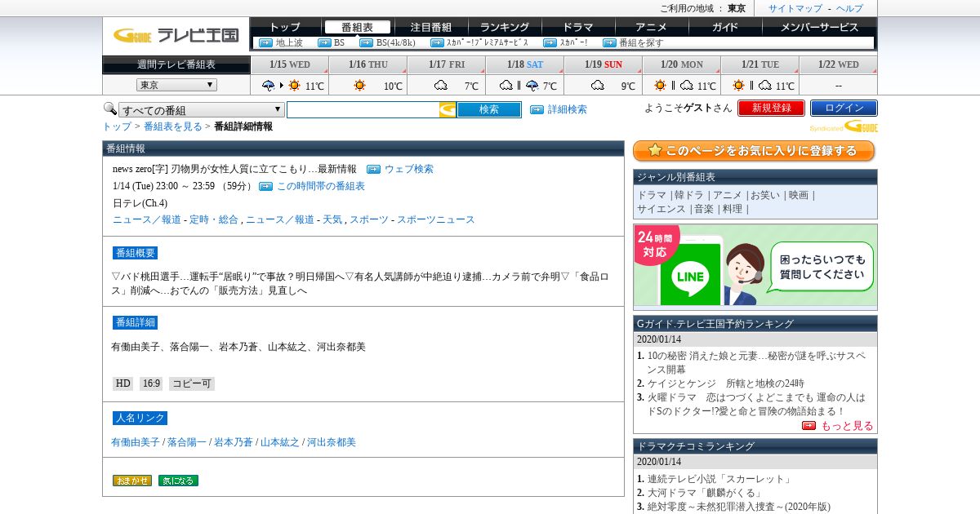The width and height of the screenshot is (980, 514).
Task: Open 河出奈都美 person link
Action: pyautogui.click(x=332, y=442)
